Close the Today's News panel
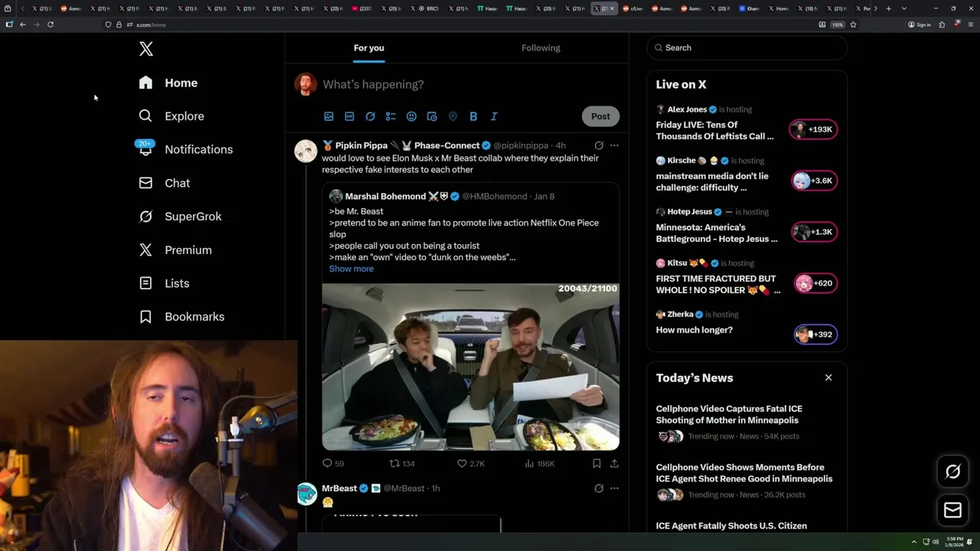980x551 pixels. tap(828, 377)
